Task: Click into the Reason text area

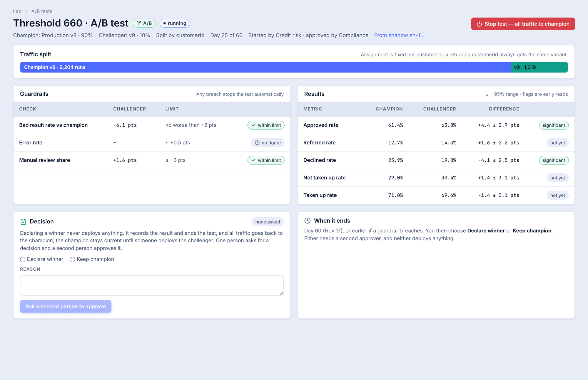Action: click(x=152, y=285)
